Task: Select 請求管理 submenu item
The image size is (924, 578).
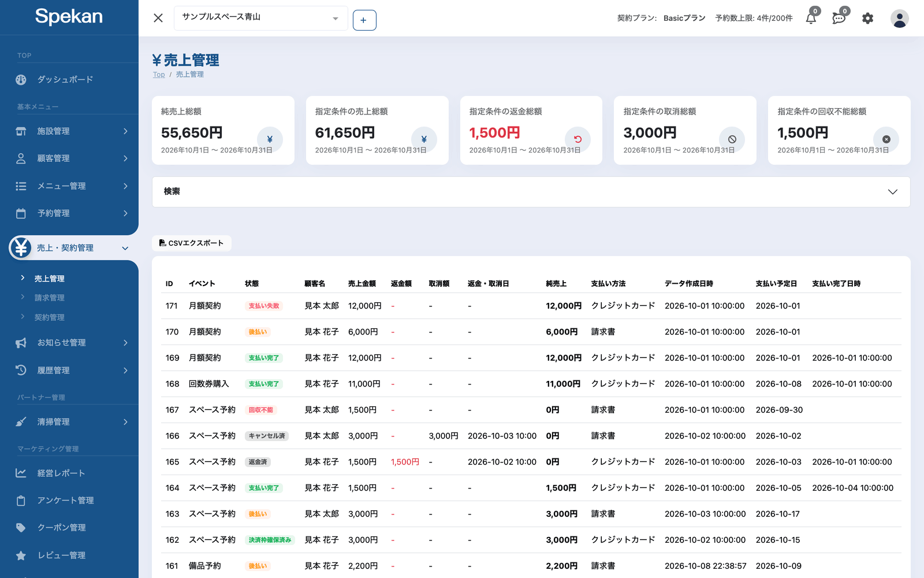Action: coord(49,298)
